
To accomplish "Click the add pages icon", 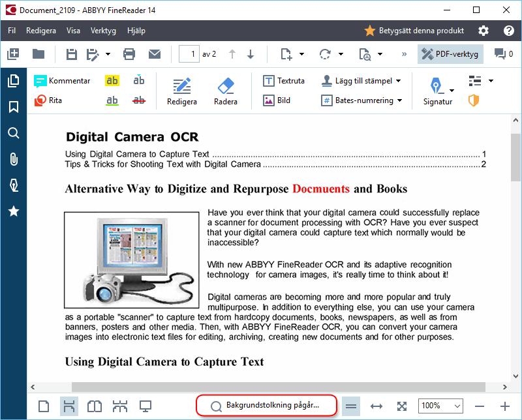I will click(x=286, y=54).
